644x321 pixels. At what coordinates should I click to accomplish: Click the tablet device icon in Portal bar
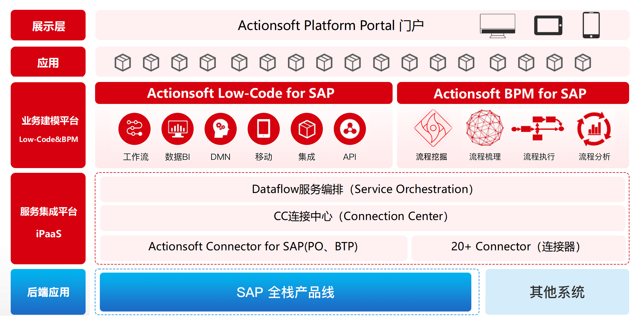[x=548, y=25]
